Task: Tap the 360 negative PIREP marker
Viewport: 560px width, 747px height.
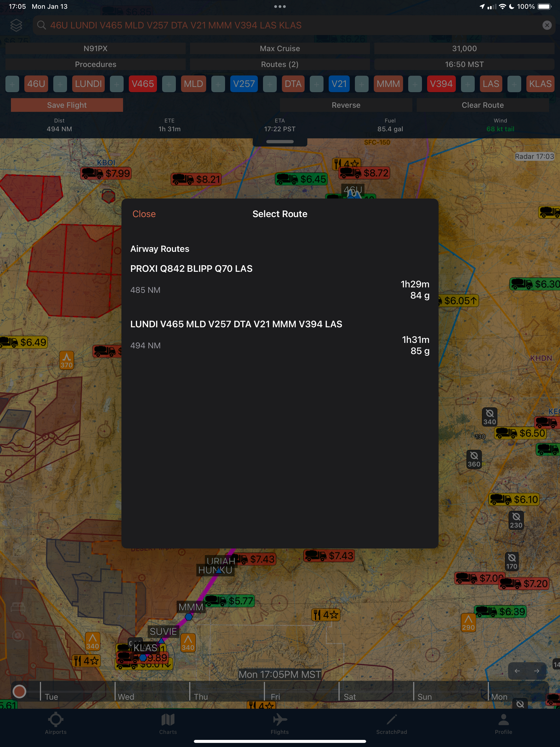Action: click(474, 459)
